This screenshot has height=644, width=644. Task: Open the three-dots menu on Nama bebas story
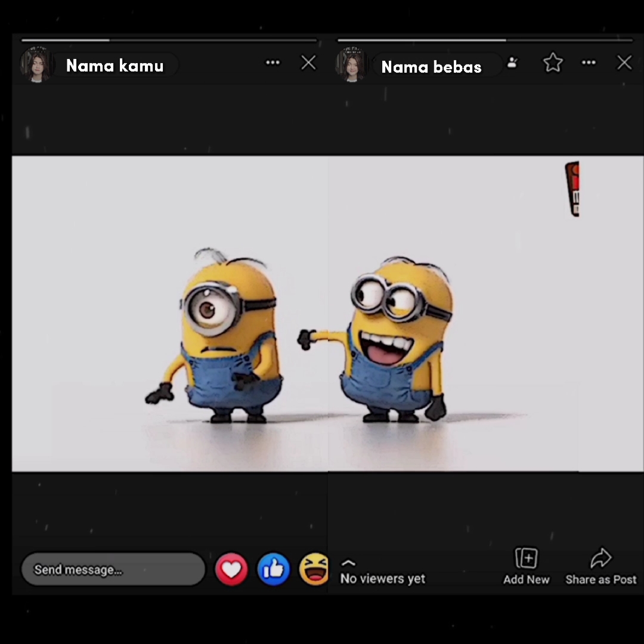[x=589, y=63]
